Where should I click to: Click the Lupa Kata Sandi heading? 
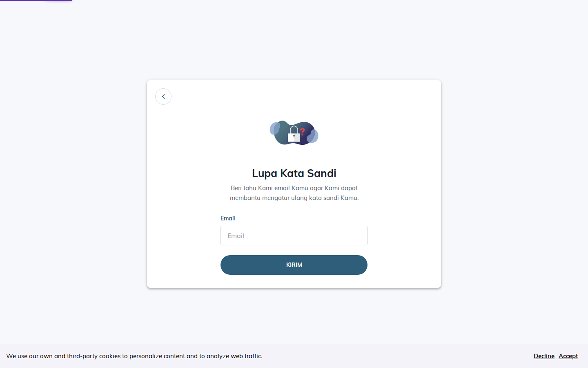pos(294,173)
